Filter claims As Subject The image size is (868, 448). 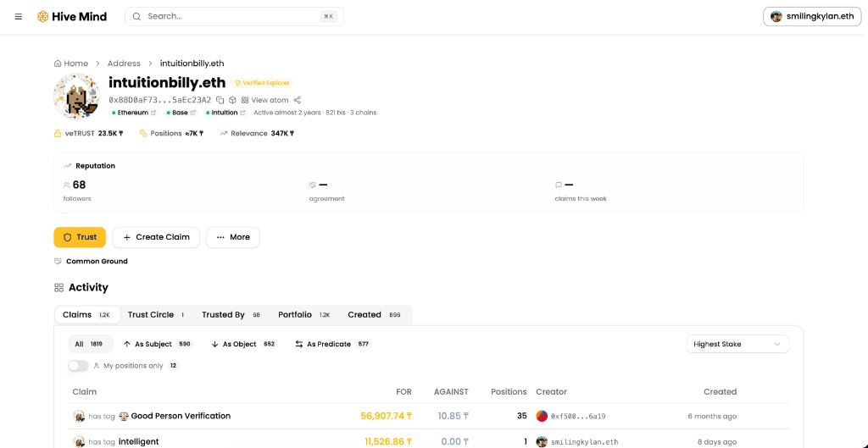click(157, 344)
